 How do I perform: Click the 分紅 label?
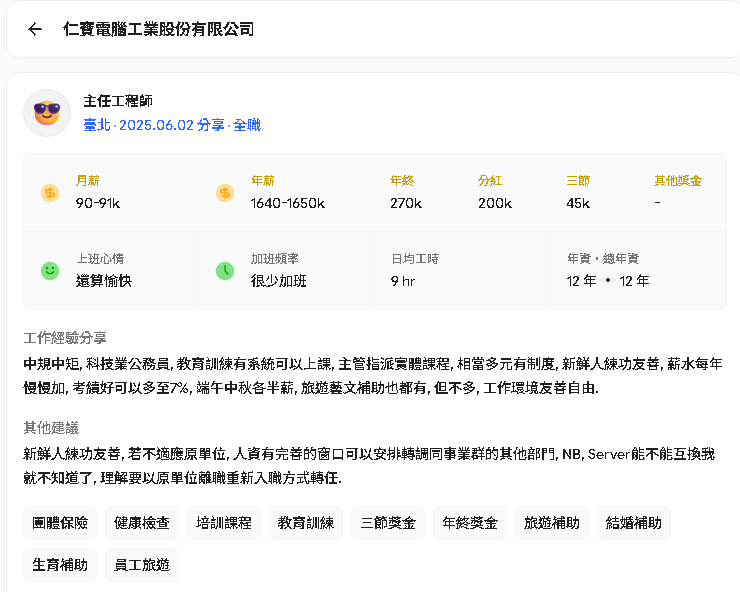click(490, 181)
